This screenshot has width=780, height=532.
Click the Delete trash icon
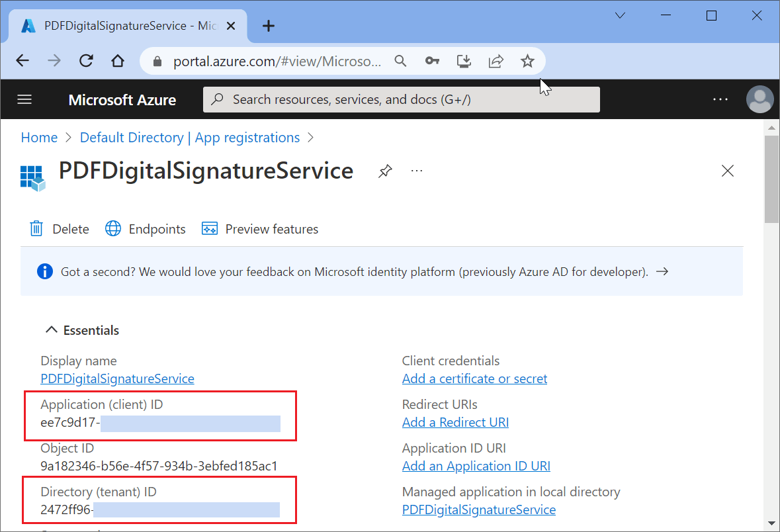click(x=36, y=229)
